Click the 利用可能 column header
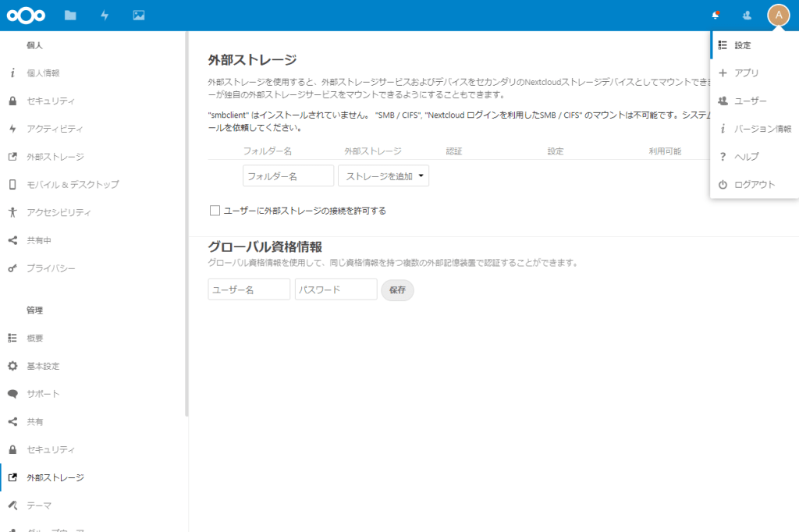799x532 pixels. (665, 151)
